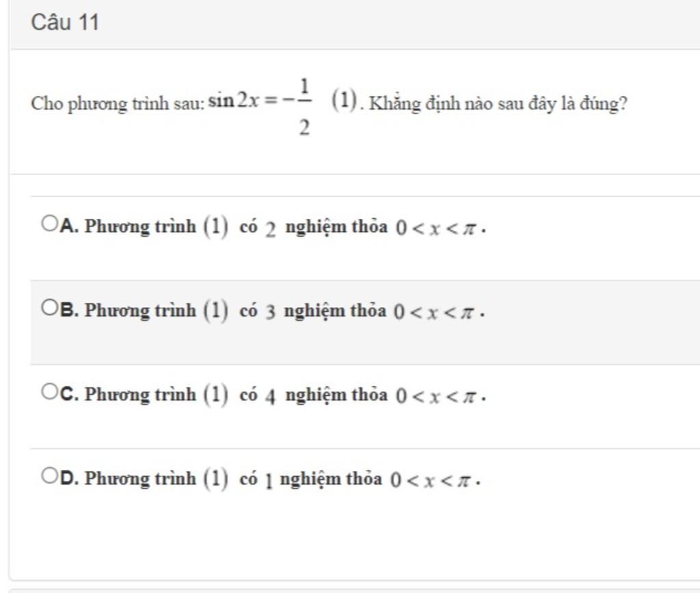
Task: Click the 0 < x < π inequality in answer B
Action: (436, 312)
